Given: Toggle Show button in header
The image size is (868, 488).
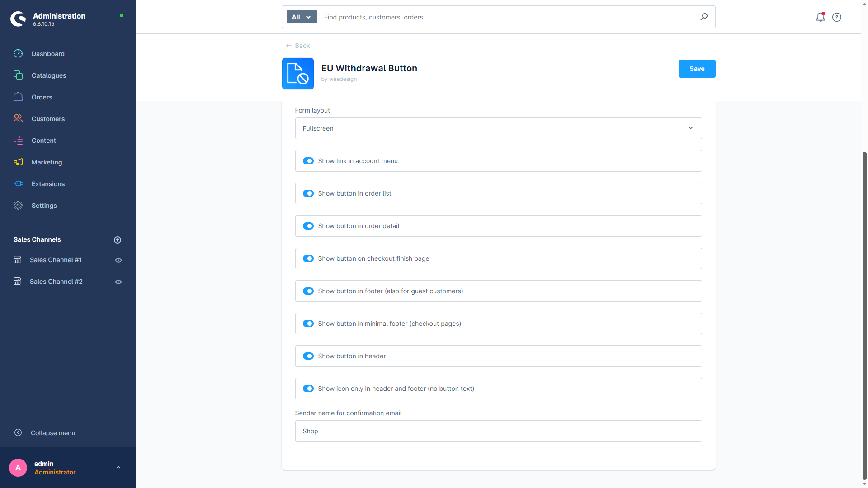Looking at the screenshot, I should click(x=308, y=356).
